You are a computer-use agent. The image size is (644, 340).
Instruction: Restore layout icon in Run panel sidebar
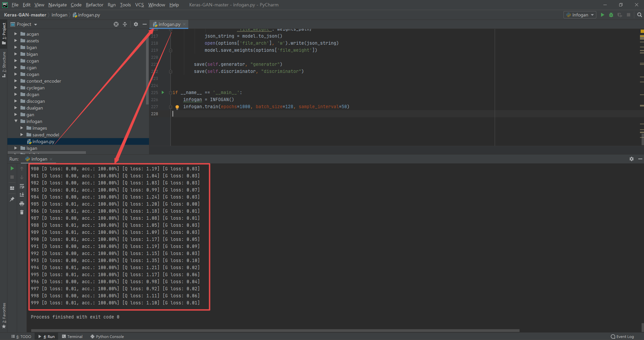(x=12, y=188)
